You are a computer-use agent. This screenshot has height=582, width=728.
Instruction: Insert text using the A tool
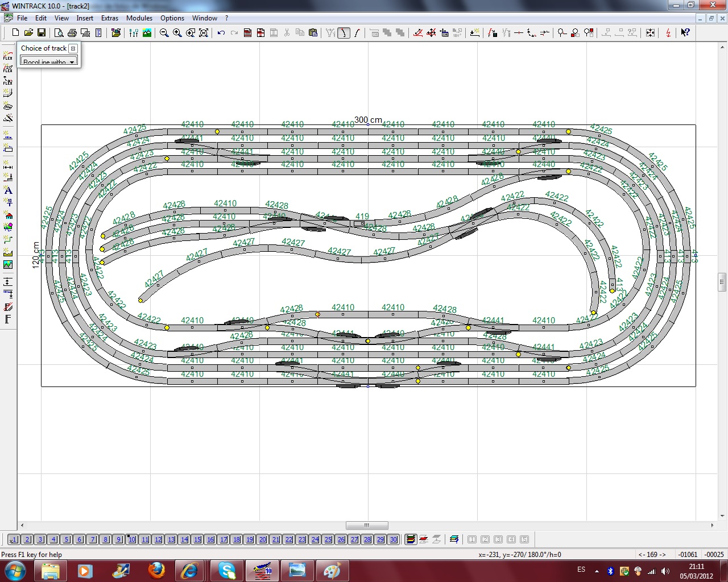coord(8,190)
